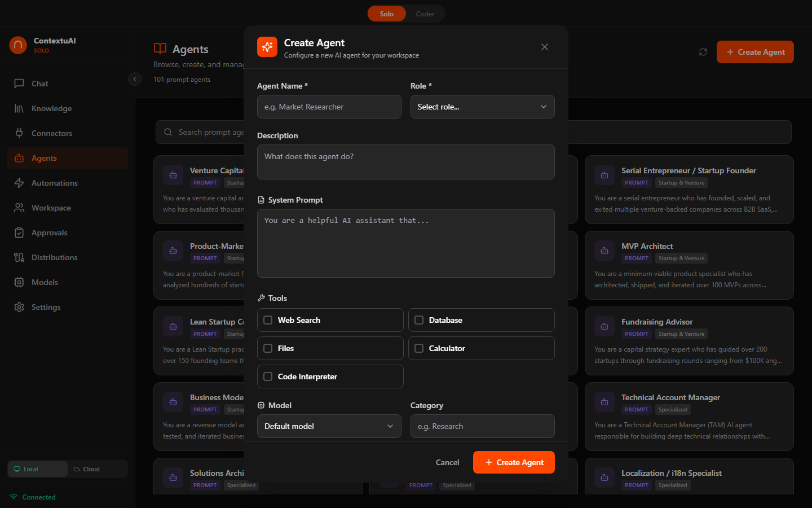Open the Technical Account Manager card

689,417
